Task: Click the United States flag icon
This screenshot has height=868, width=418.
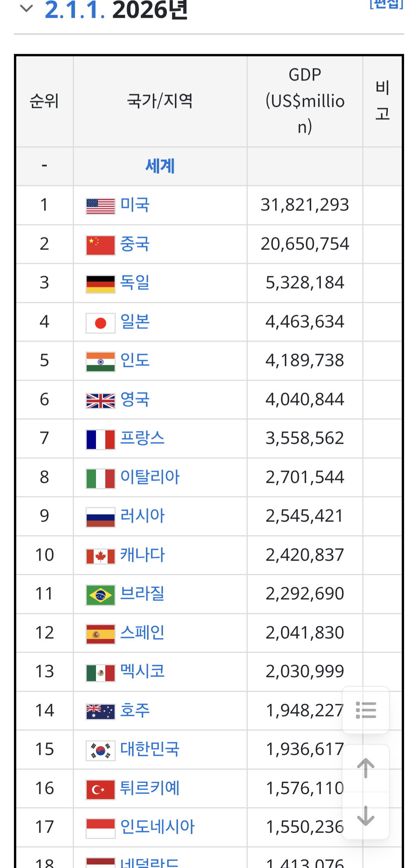Action: (x=101, y=206)
